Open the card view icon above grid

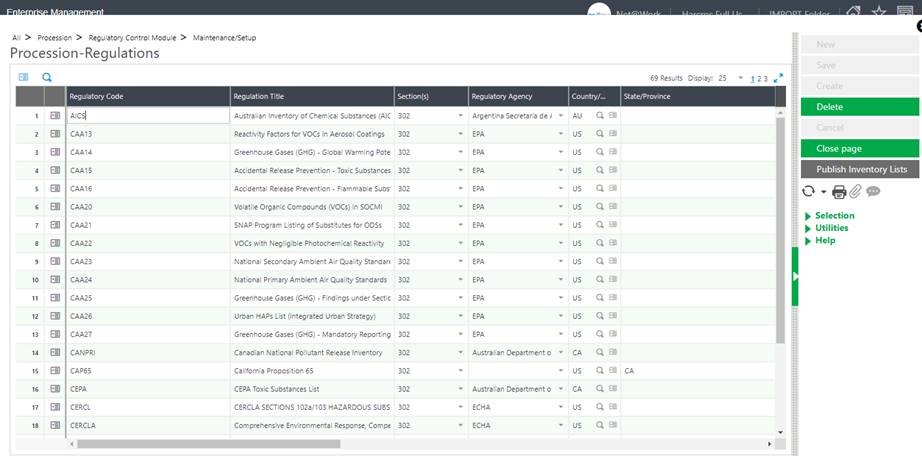coord(24,77)
